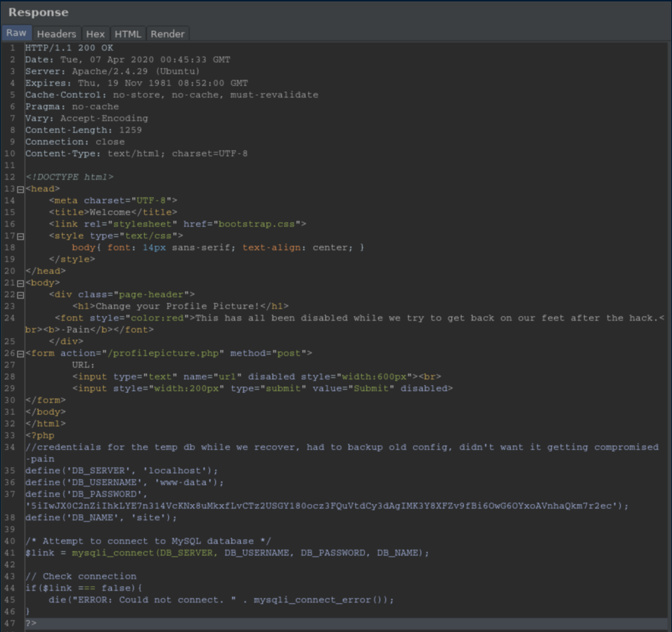Image resolution: width=672 pixels, height=632 pixels.
Task: Place cursor on the Content-Length header
Action: [x=83, y=130]
